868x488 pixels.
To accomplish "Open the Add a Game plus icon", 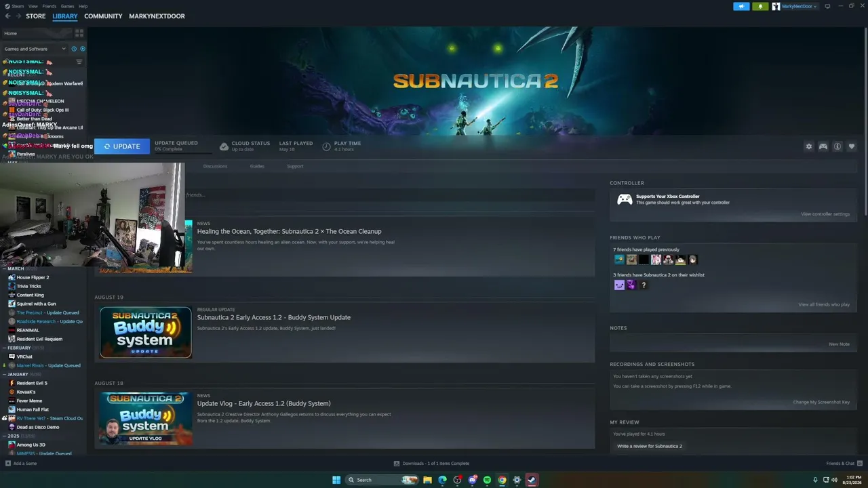I will tap(8, 464).
